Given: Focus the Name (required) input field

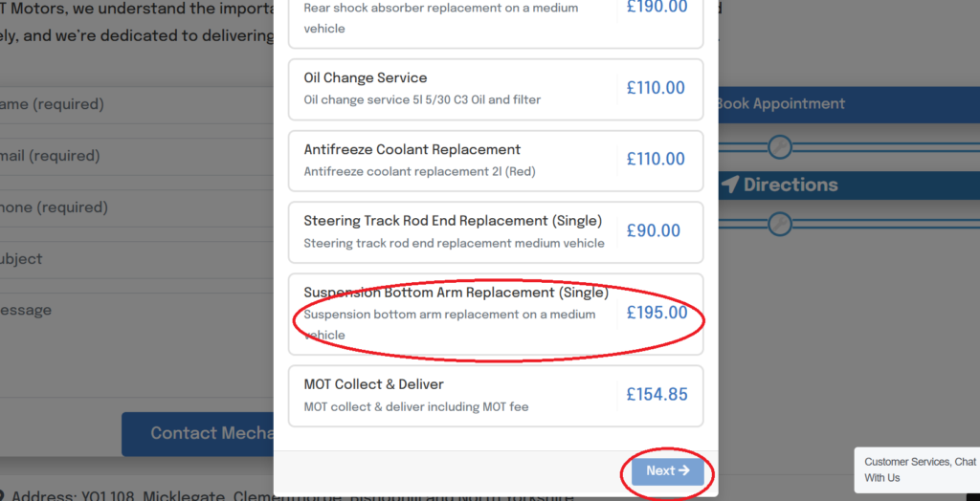Looking at the screenshot, I should click(134, 104).
